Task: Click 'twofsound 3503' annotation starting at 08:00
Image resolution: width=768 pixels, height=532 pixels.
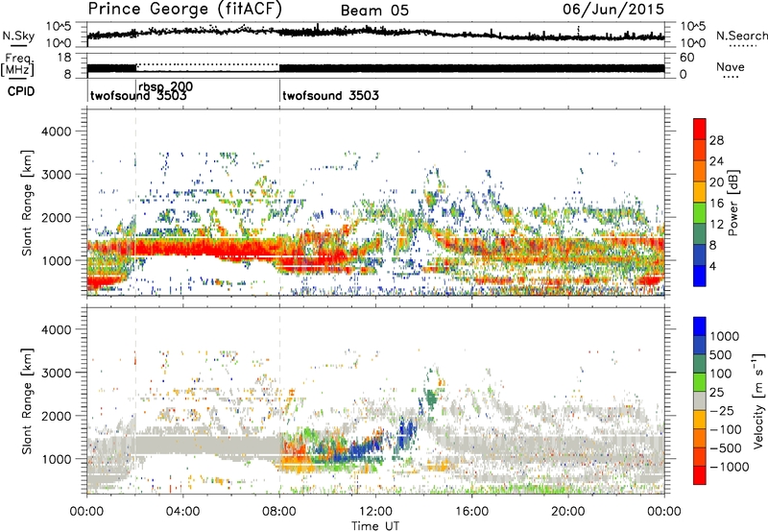Action: pos(330,95)
